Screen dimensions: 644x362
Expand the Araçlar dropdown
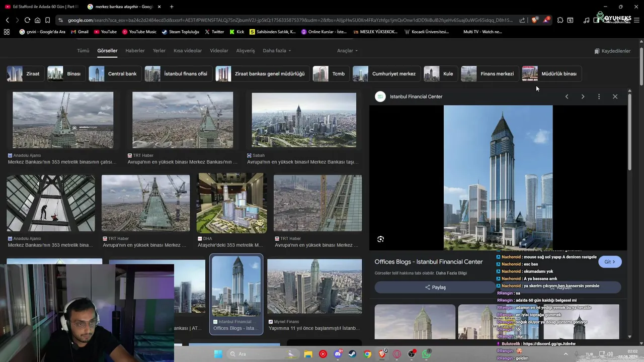pyautogui.click(x=347, y=51)
